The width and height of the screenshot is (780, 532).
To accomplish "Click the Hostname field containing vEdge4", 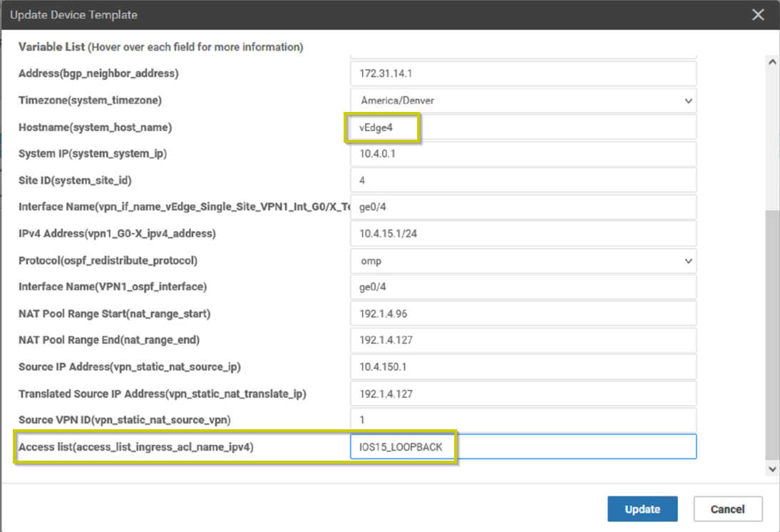I will pyautogui.click(x=523, y=128).
